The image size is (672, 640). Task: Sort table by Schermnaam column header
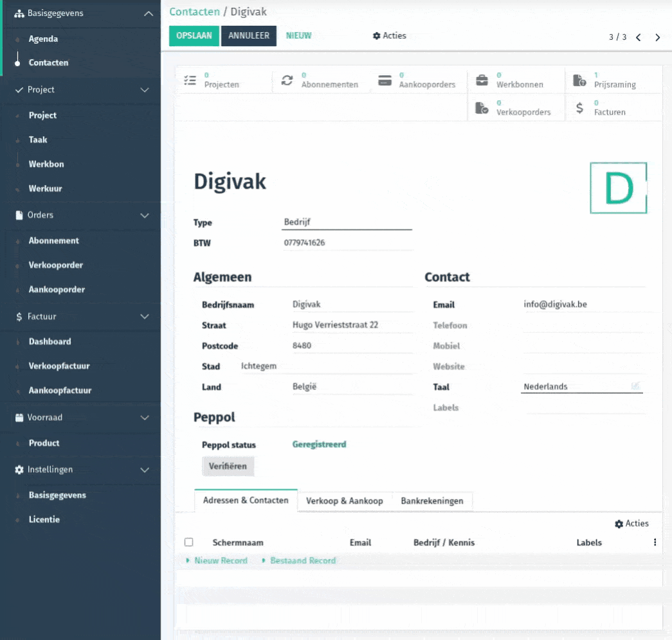(x=238, y=543)
